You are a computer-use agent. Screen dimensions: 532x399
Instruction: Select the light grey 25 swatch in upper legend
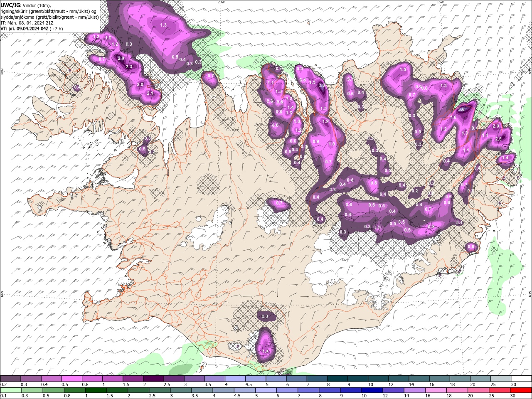pyautogui.click(x=501, y=379)
